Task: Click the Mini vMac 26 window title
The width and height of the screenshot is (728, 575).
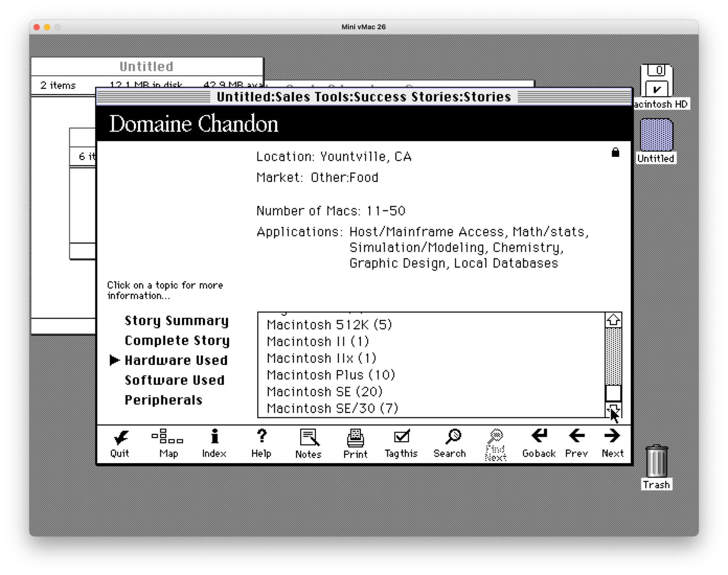Action: [x=364, y=27]
